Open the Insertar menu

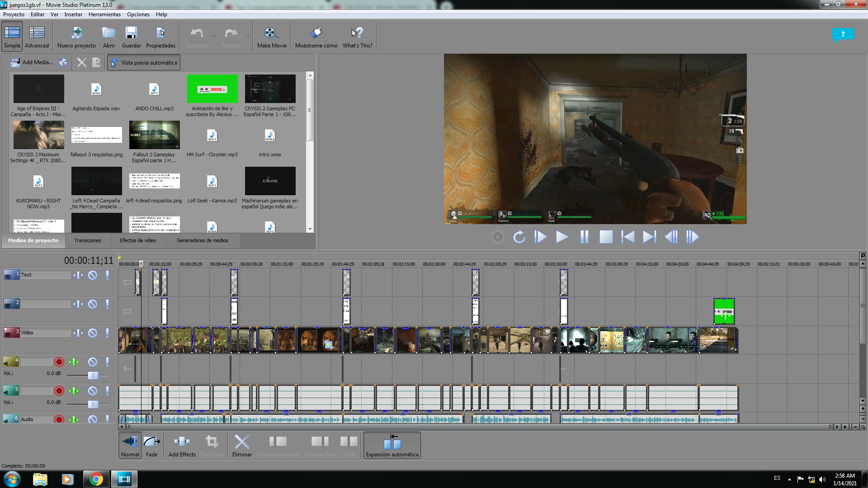(x=73, y=14)
